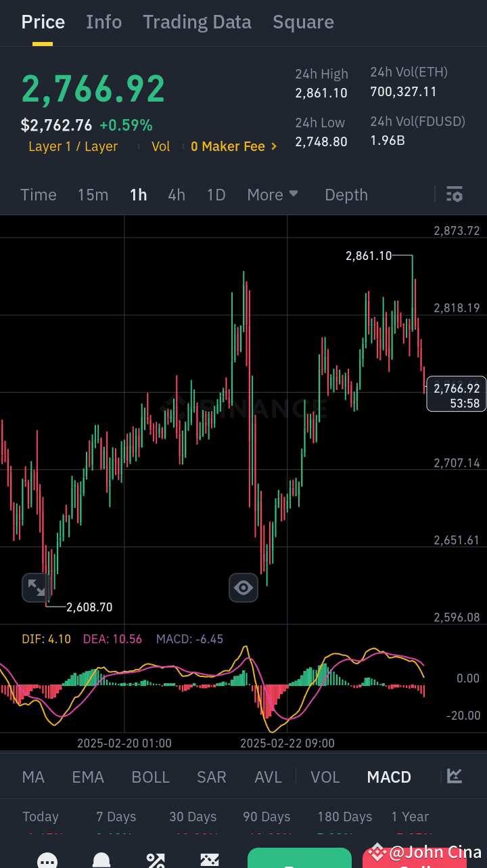Enable the EMA indicator
Viewport: 487px width, 868px height.
(88, 777)
